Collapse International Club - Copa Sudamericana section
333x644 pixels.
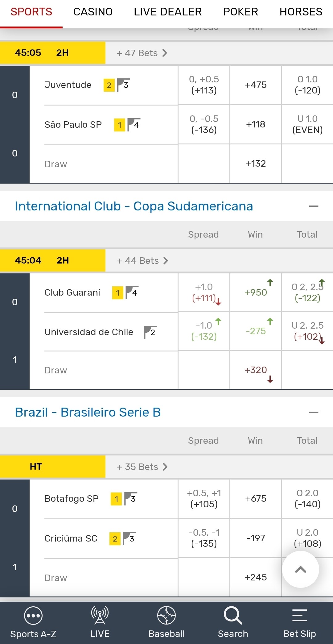tap(313, 206)
